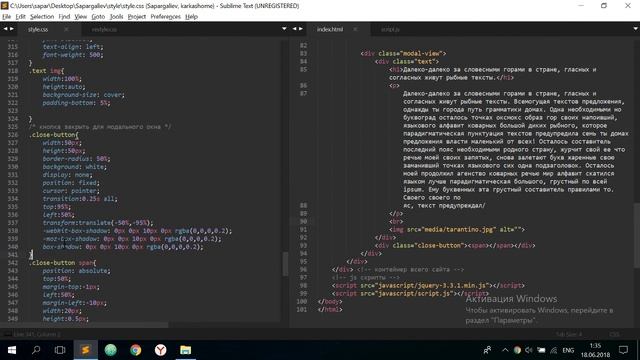The width and height of the screenshot is (640, 360).
Task: Click the horizontal scrollbar under style.css pane
Action: (x=84, y=325)
